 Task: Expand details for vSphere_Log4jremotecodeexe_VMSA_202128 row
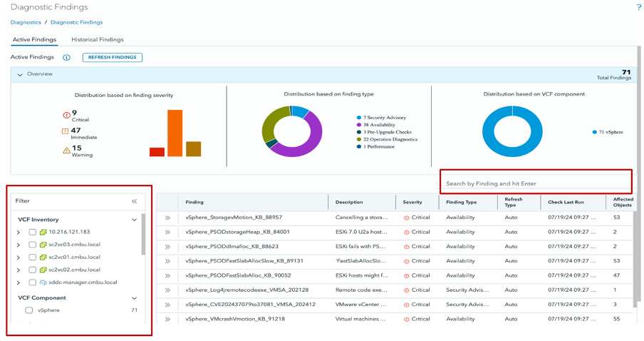point(168,290)
